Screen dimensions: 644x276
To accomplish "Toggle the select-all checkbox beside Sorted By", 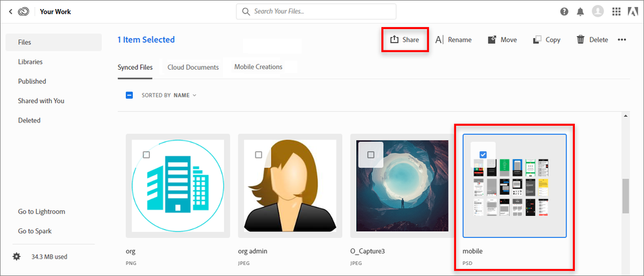I will [129, 95].
